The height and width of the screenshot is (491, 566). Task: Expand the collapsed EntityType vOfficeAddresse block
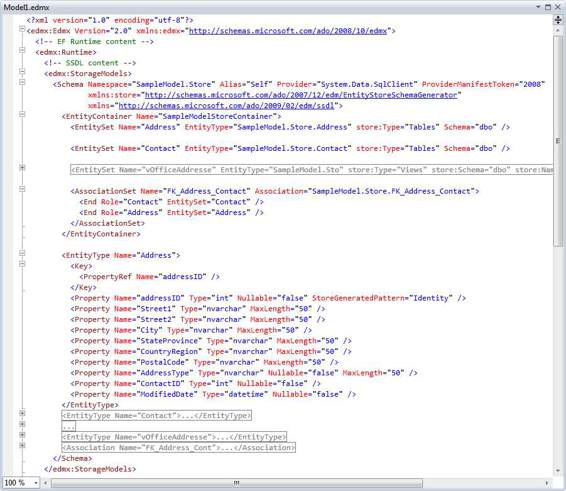(x=22, y=435)
